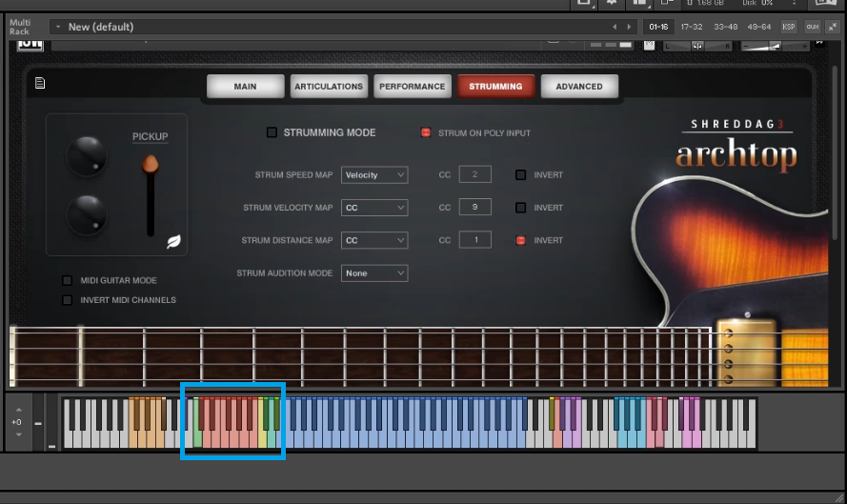Show rack page 33-48
Viewport: 847px width, 504px height.
coord(725,27)
